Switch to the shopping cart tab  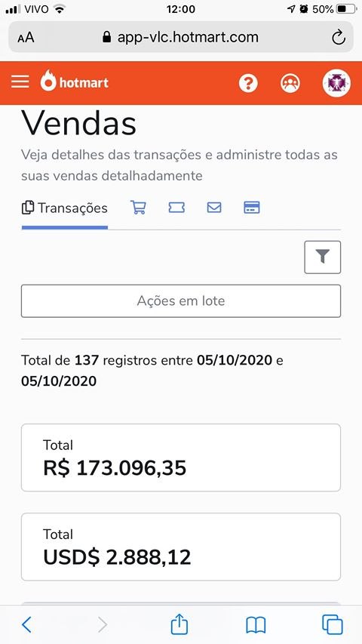click(138, 208)
